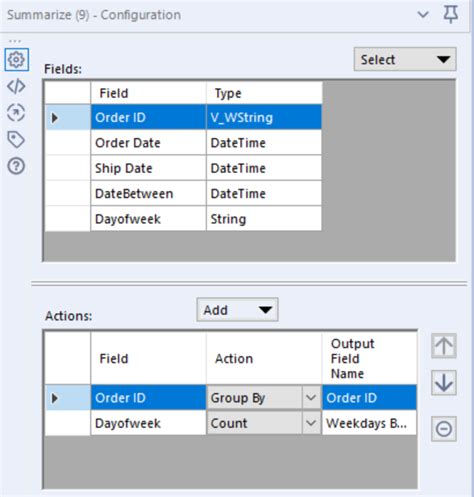Open the Navigation target icon
Screen dimensions: 474x497
[x=16, y=113]
